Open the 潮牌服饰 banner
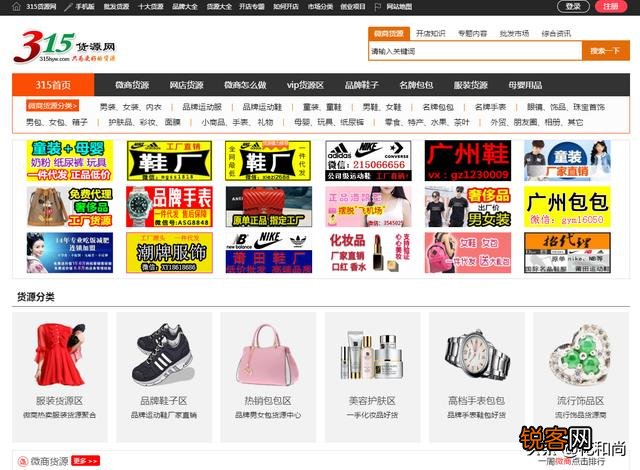The height and width of the screenshot is (470, 640). [x=169, y=253]
